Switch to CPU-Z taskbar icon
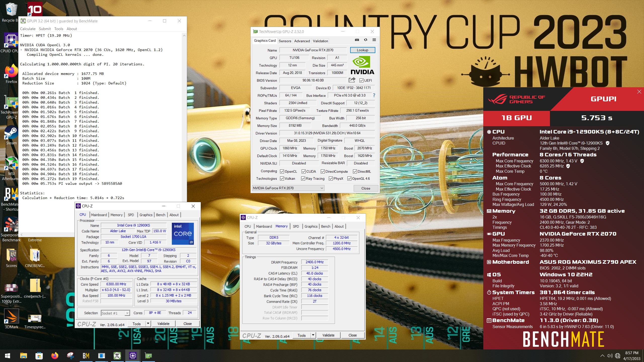The image size is (644, 362). pos(133,356)
